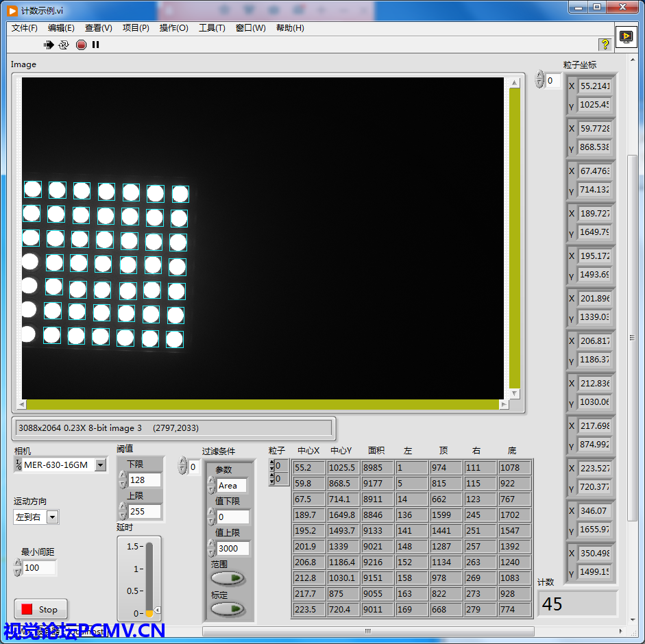Click the 过滤条件 array index stepper
645x644 pixels.
click(x=182, y=467)
